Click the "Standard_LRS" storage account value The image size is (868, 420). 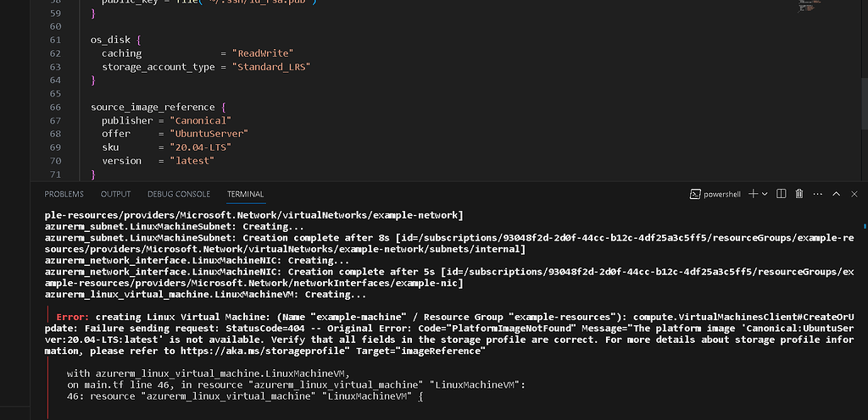[273, 66]
